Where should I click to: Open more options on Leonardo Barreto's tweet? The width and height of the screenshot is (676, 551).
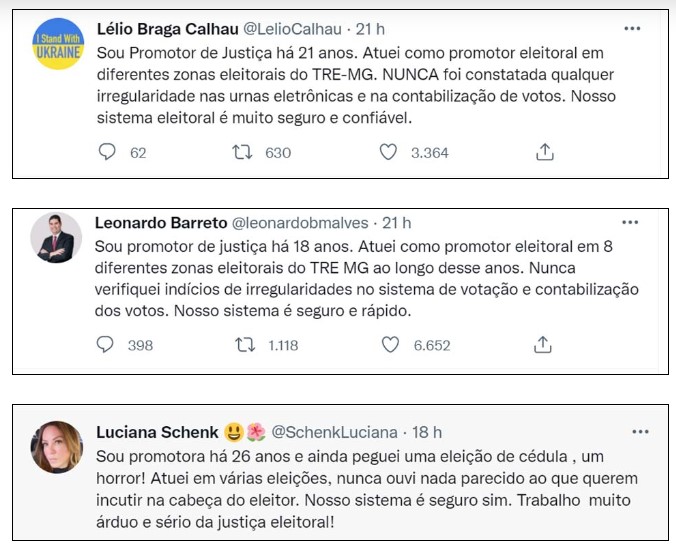(629, 221)
